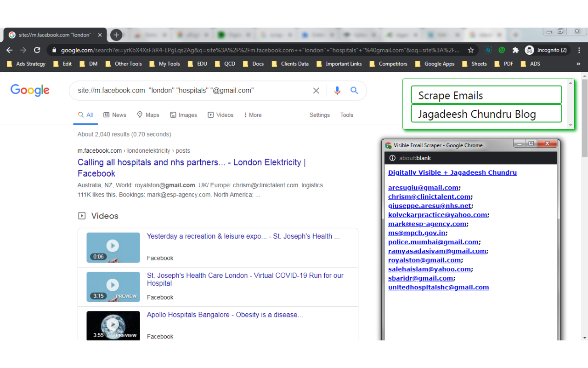
Task: Open search Settings
Action: [x=320, y=115]
